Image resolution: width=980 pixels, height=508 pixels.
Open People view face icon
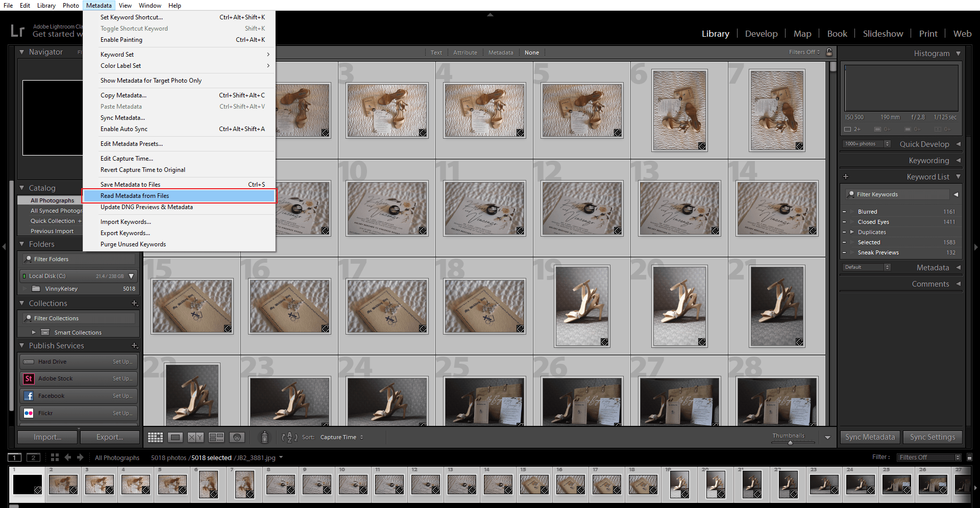coord(237,438)
